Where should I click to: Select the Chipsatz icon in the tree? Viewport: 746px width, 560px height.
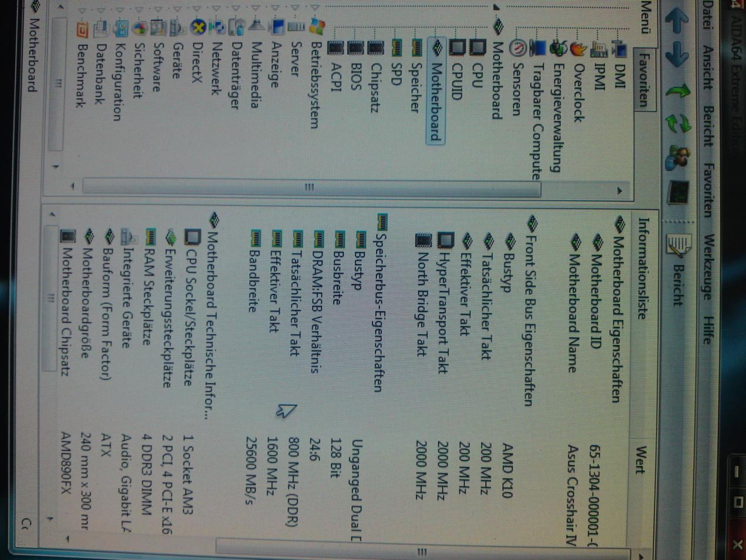pos(376,47)
